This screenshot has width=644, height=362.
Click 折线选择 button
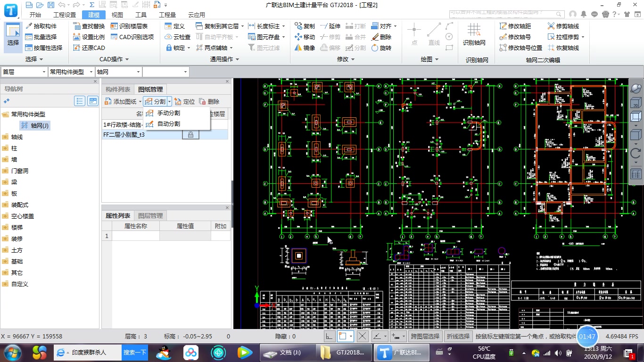click(x=458, y=337)
